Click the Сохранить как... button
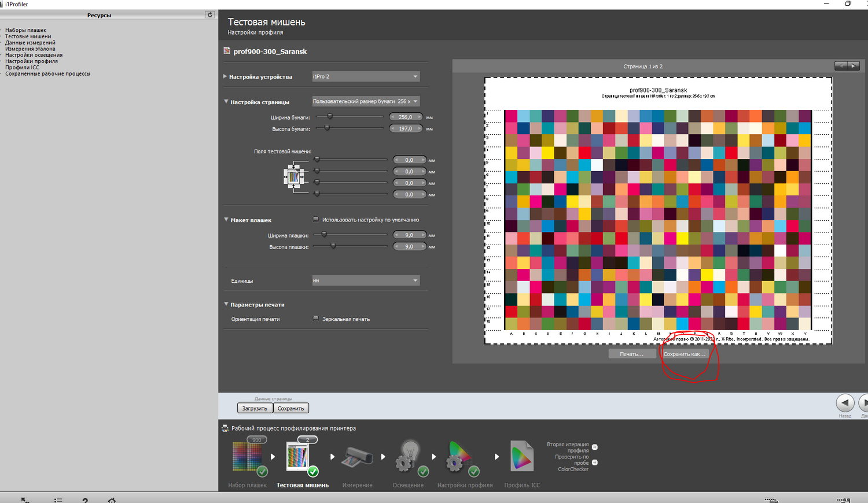The width and height of the screenshot is (868, 503). click(685, 354)
